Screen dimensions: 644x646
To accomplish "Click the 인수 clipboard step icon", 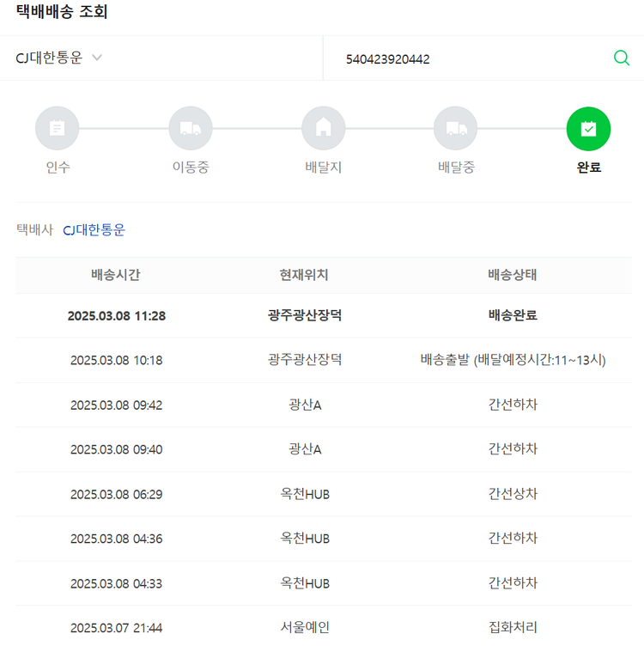I will (58, 129).
